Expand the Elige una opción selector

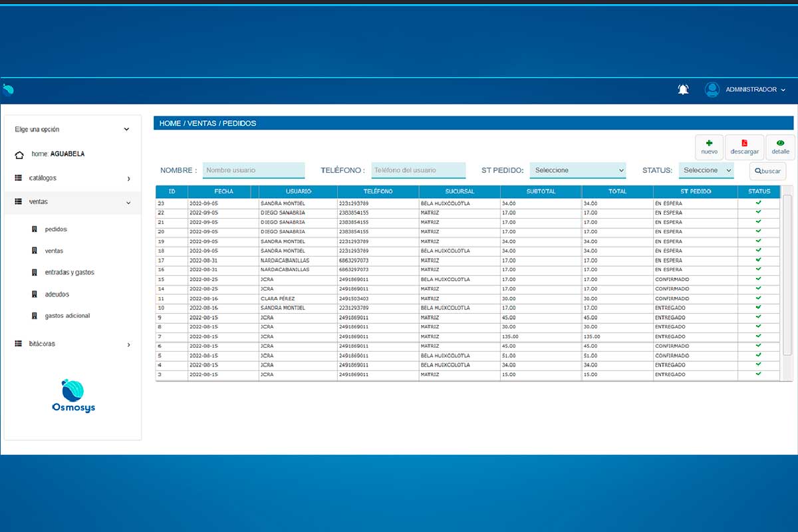point(72,130)
